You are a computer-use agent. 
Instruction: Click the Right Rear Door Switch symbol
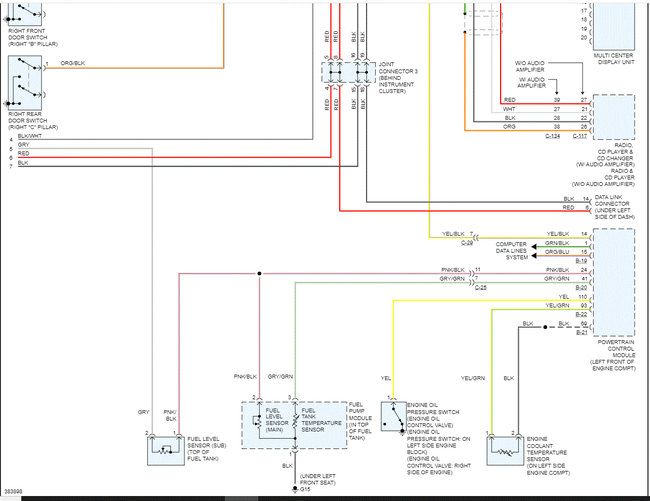(x=25, y=82)
